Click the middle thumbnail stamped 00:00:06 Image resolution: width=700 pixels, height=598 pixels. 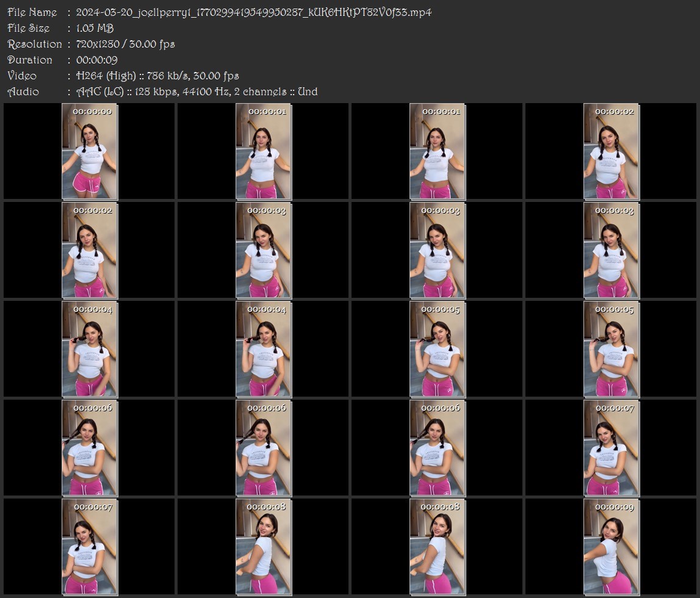[x=264, y=448]
